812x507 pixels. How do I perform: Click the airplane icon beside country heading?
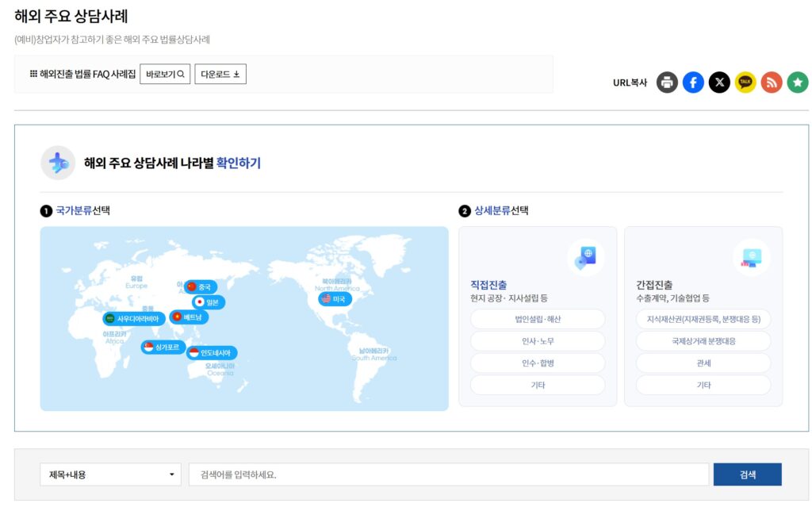pyautogui.click(x=58, y=163)
